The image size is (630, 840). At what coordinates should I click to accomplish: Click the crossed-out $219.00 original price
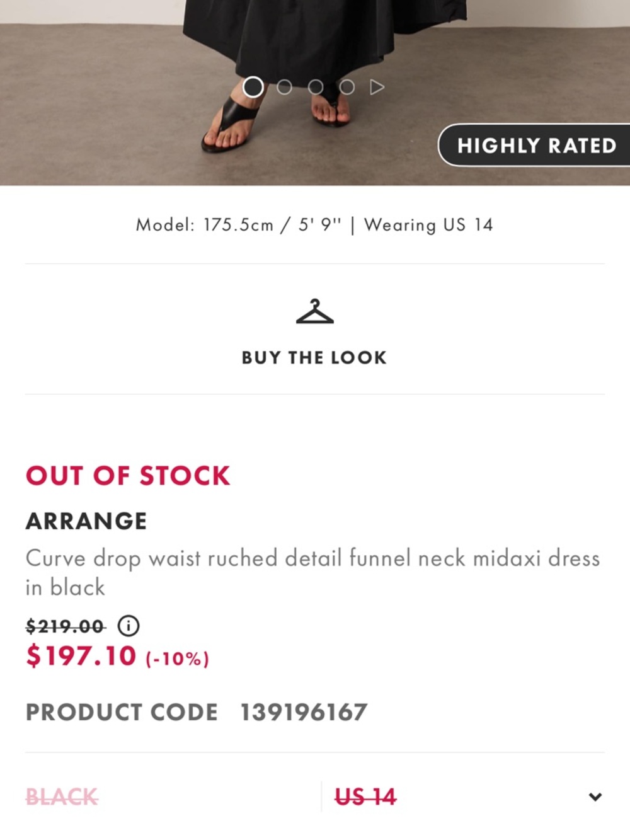pyautogui.click(x=66, y=626)
